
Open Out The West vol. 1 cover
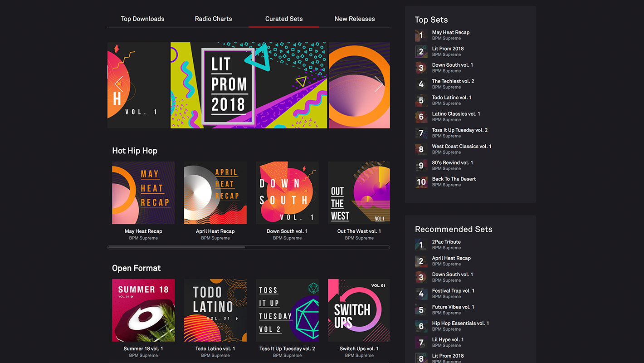pyautogui.click(x=359, y=193)
